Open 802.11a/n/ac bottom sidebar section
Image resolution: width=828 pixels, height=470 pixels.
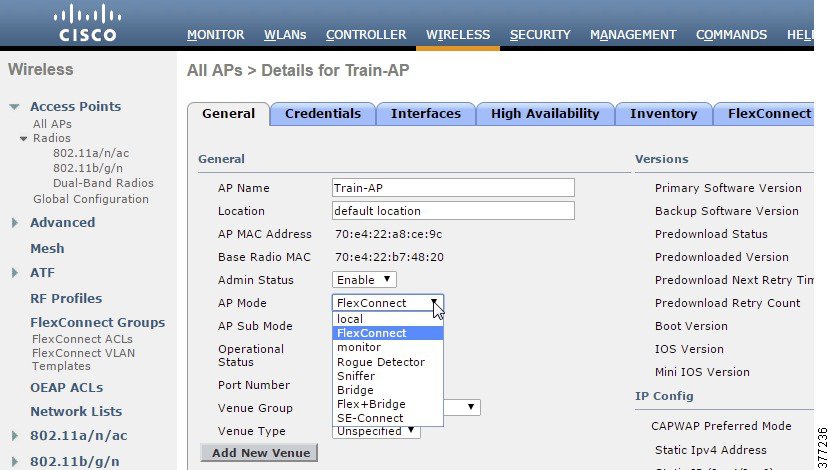click(79, 436)
